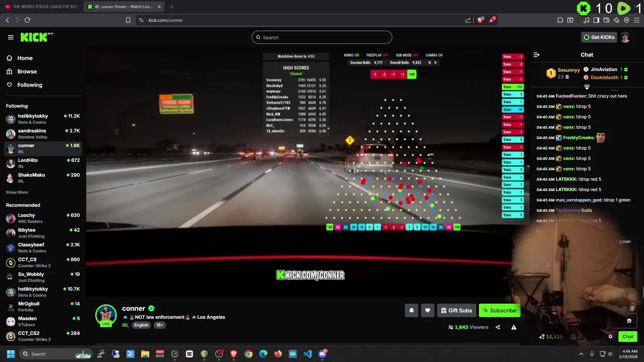
Task: Click Windows taskbar search box
Action: coord(56,354)
